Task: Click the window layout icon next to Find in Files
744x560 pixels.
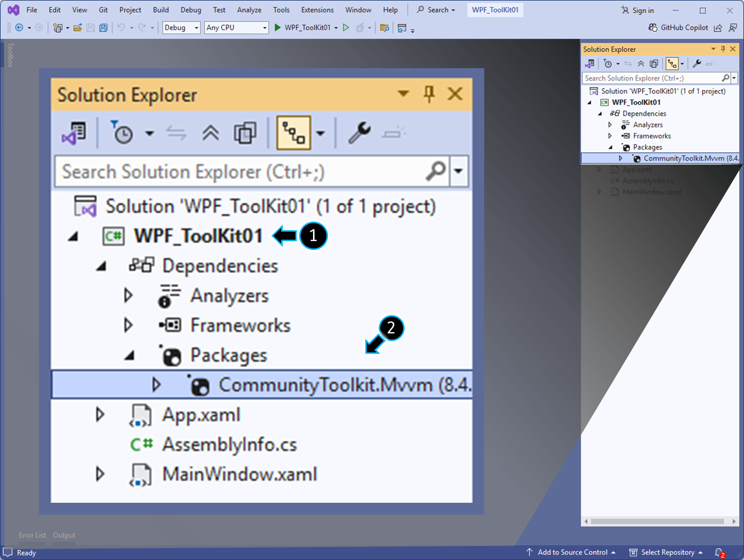Action: (x=402, y=28)
